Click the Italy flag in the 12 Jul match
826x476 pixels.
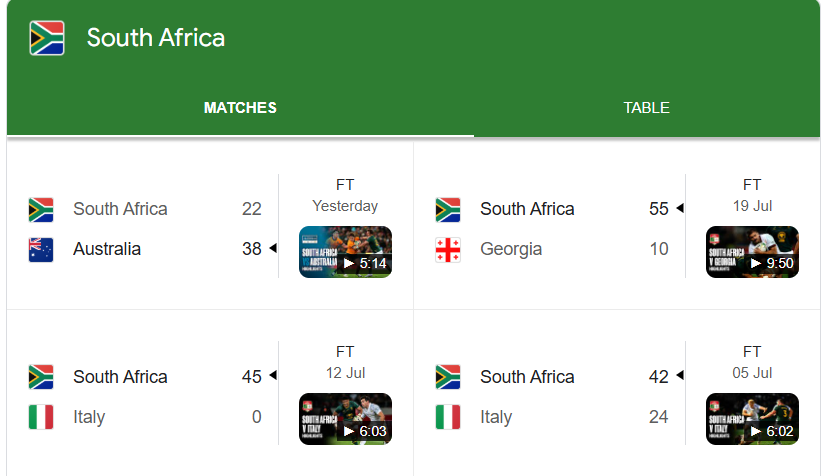[41, 417]
